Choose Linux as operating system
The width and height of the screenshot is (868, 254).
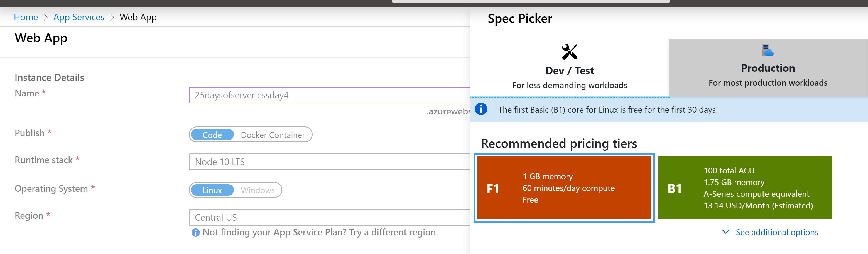[x=212, y=190]
